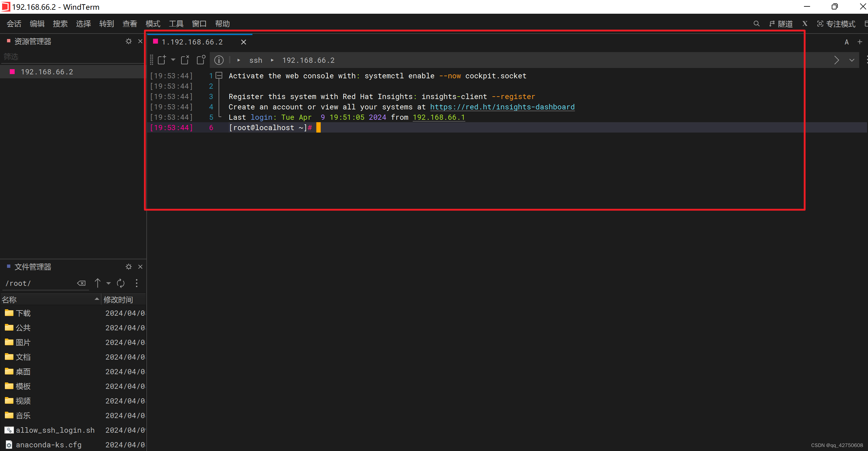
Task: Click the /root/ path field
Action: 39,283
